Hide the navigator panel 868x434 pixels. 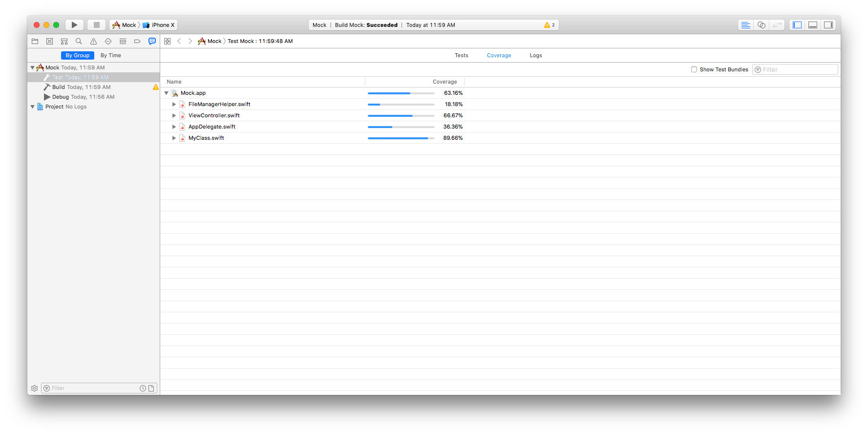click(797, 25)
